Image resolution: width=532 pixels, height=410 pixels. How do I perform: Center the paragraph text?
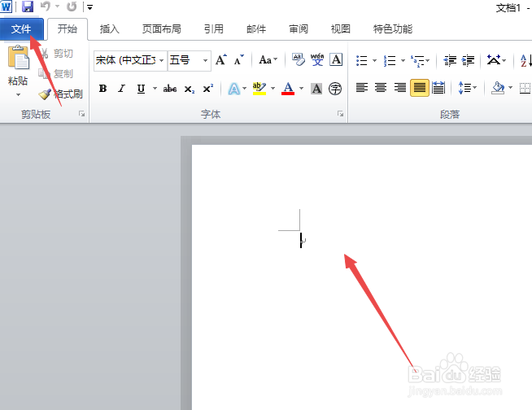point(381,88)
